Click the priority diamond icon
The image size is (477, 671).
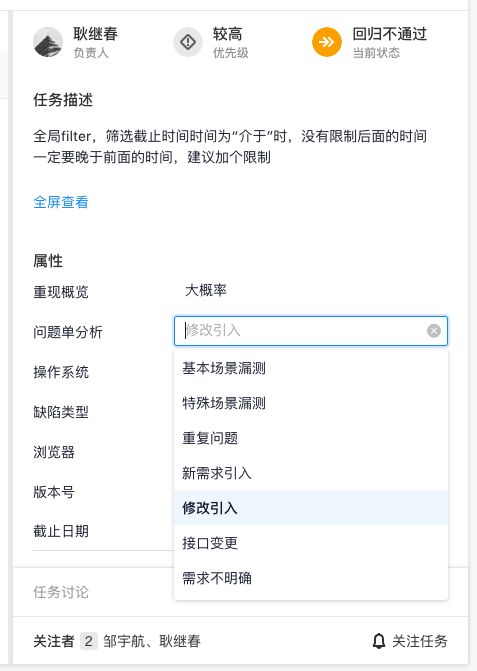click(188, 42)
